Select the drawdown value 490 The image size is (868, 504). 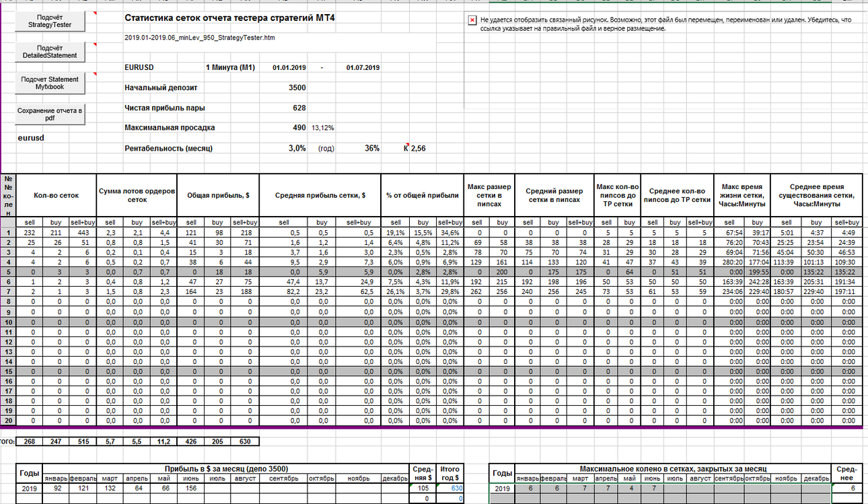299,127
